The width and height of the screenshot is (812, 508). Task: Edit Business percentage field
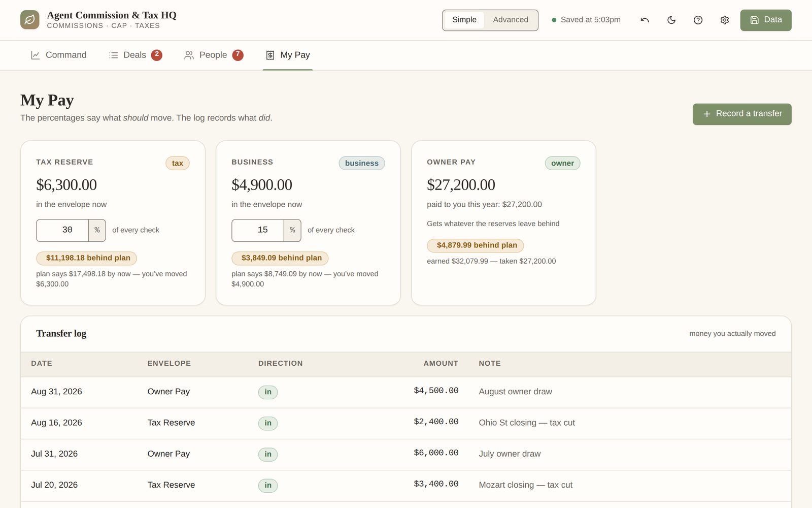(258, 230)
